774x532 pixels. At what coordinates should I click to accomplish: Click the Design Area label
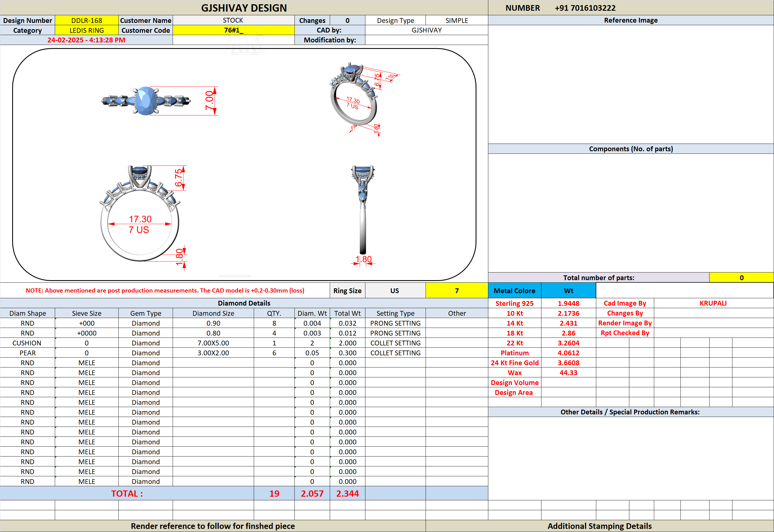tap(515, 393)
